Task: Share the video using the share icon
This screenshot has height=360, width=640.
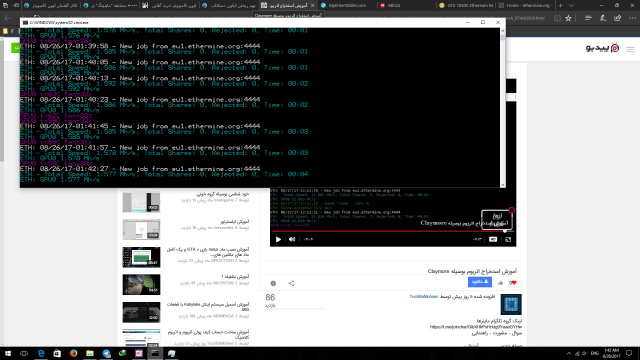Action: [x=291, y=283]
